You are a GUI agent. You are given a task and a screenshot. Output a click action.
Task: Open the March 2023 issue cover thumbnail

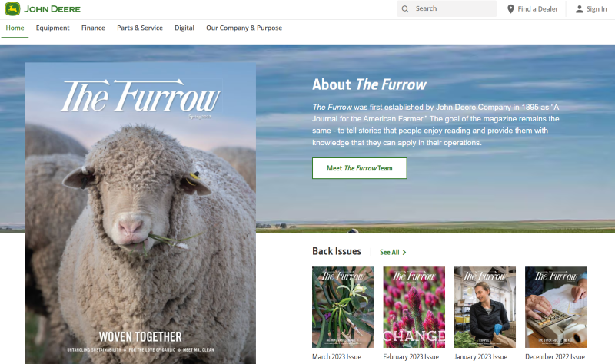pos(343,307)
